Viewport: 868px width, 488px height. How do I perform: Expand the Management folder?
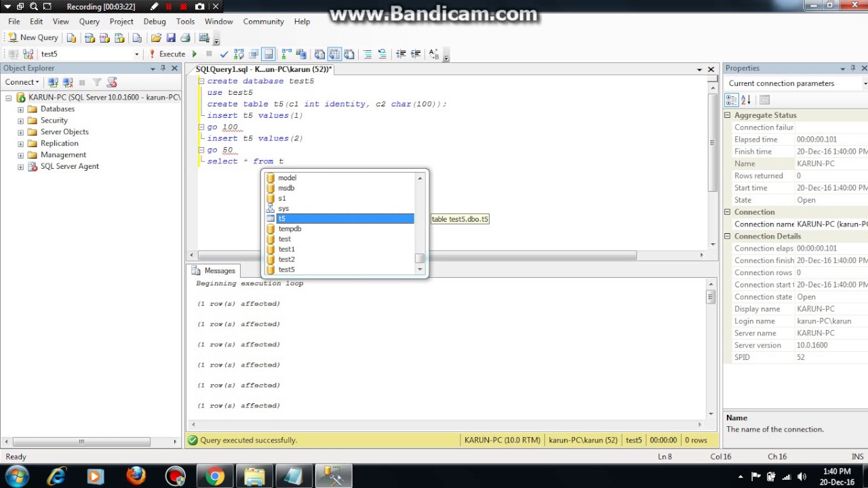(x=20, y=155)
